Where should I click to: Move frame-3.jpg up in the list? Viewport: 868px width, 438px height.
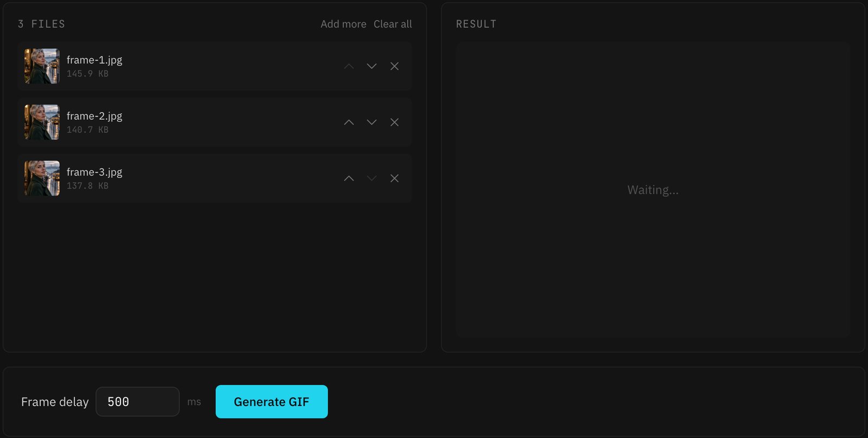click(x=349, y=178)
